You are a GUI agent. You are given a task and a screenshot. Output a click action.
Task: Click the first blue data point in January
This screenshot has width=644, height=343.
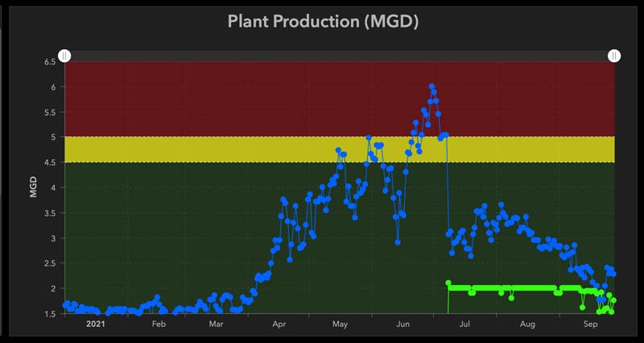66,304
